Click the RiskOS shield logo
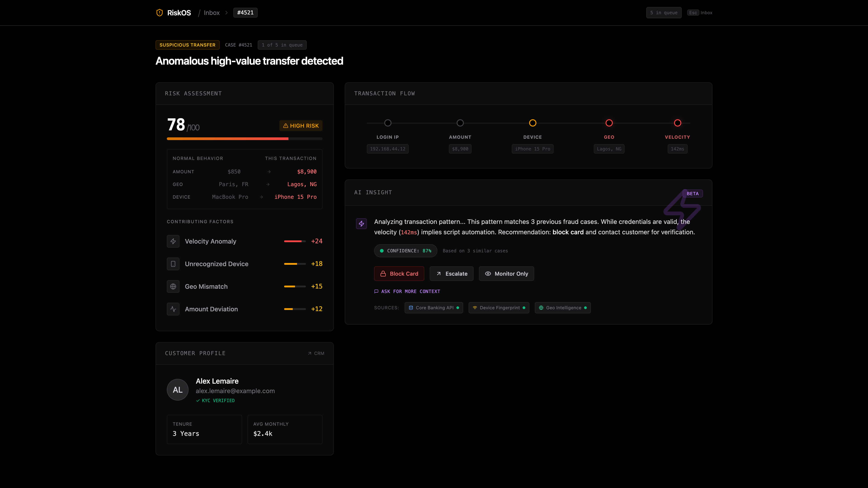Image resolution: width=868 pixels, height=488 pixels. point(160,12)
